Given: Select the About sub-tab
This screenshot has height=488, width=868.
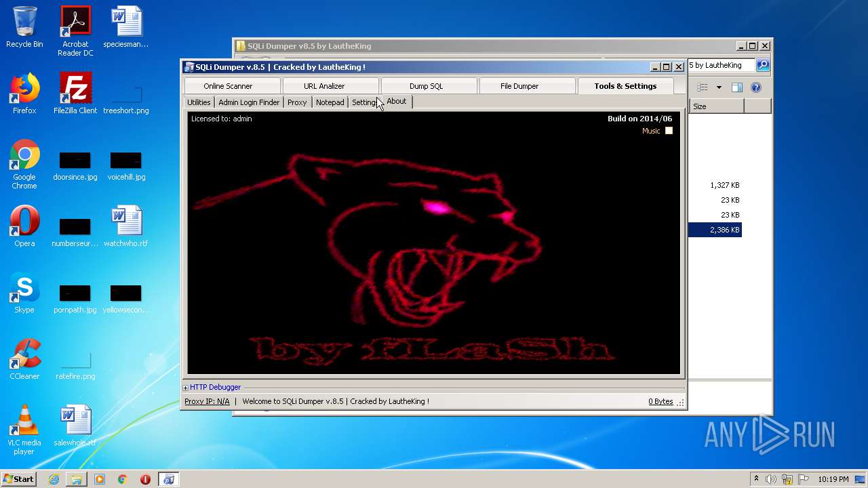Looking at the screenshot, I should click(x=397, y=102).
